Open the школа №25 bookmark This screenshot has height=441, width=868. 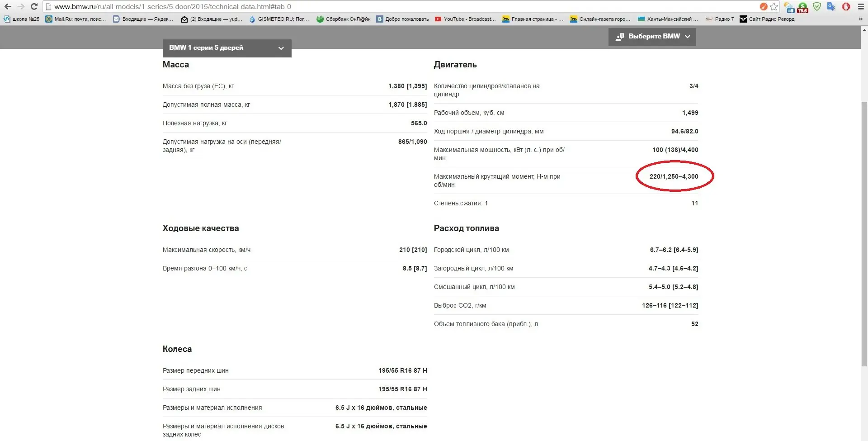[22, 19]
